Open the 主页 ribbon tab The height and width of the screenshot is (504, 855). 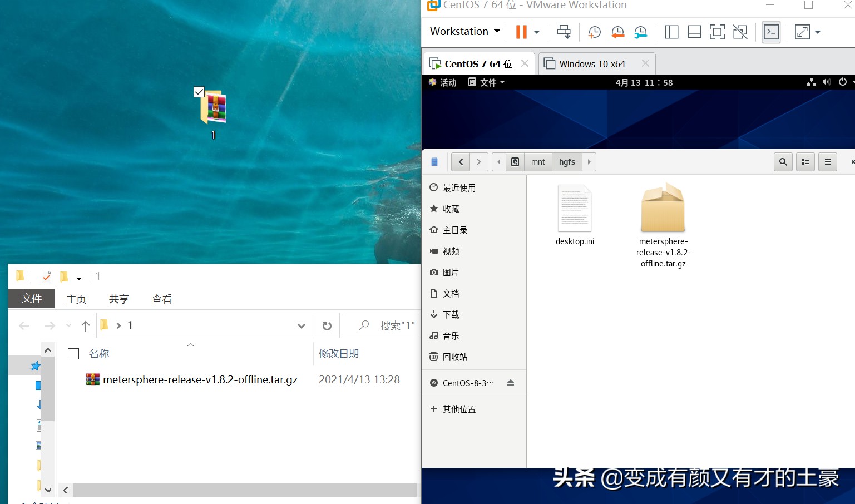(76, 299)
